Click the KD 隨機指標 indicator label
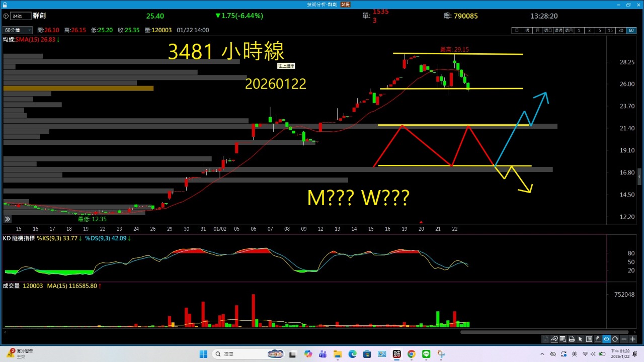This screenshot has height=362, width=644. click(x=19, y=238)
